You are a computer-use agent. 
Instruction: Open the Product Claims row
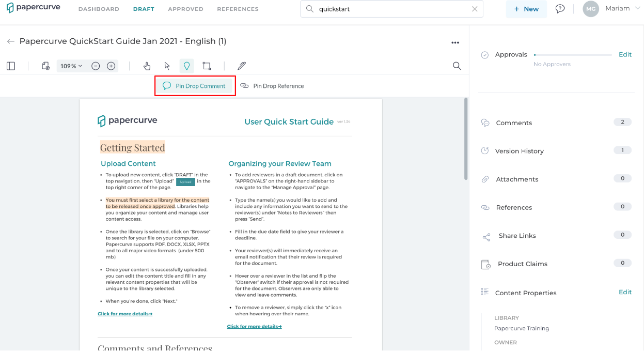pyautogui.click(x=556, y=264)
